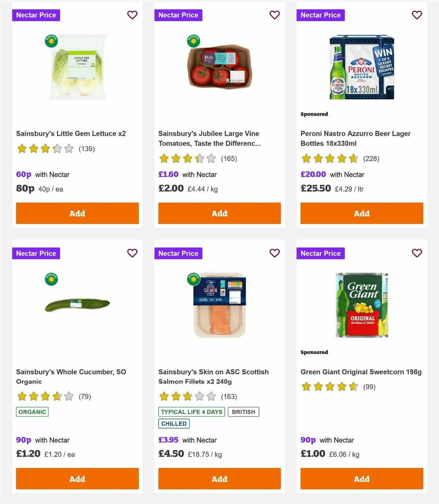
Task: Click heart icon on Jubilee Vine Tomatoes card
Action: point(275,15)
